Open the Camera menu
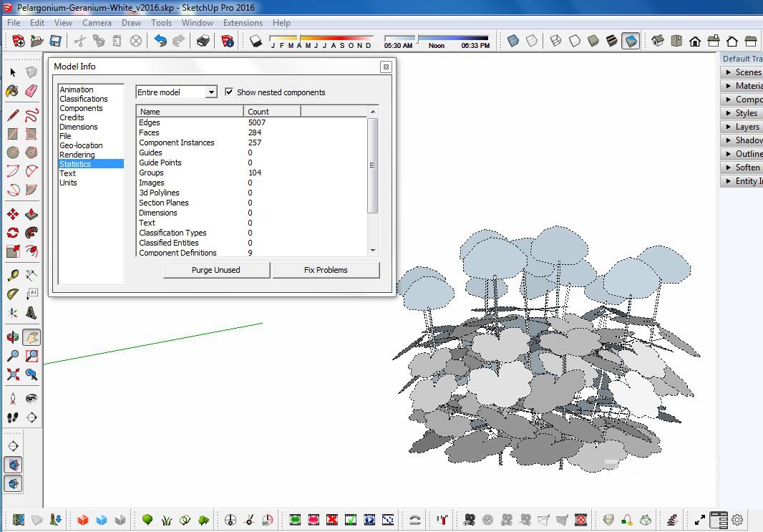The image size is (763, 532). 97,23
